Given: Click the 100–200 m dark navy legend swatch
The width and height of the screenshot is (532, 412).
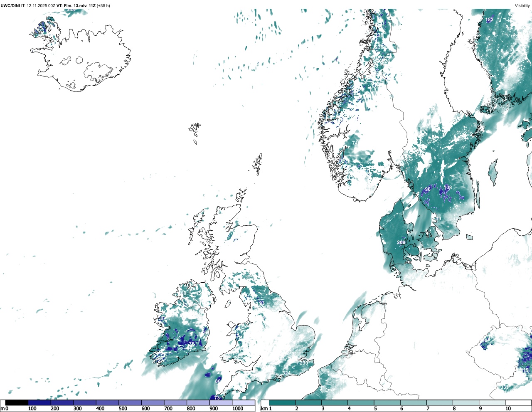Looking at the screenshot, I should [x=39, y=403].
